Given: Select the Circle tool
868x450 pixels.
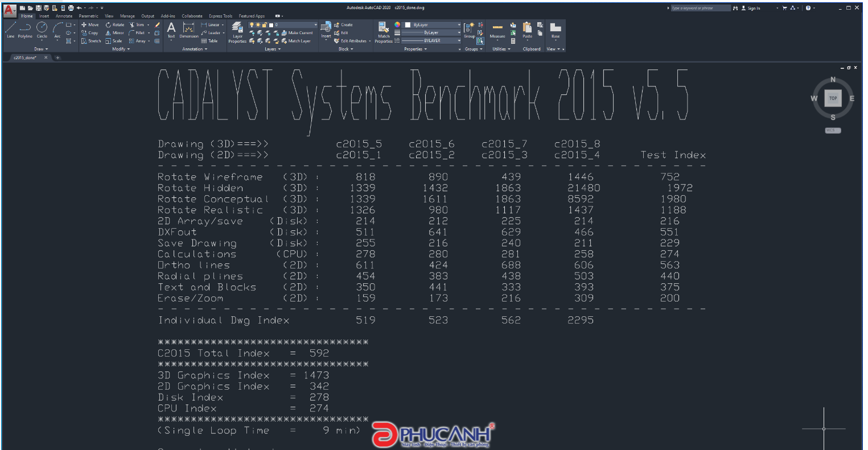Looking at the screenshot, I should [42, 30].
